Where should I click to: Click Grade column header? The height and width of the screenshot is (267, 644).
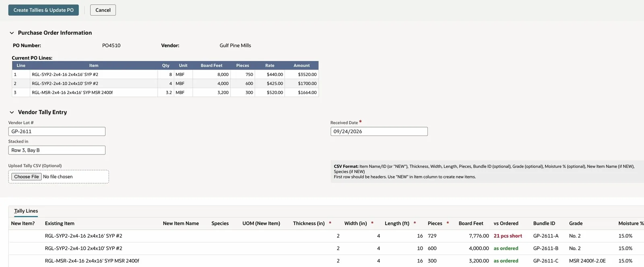tap(576, 224)
